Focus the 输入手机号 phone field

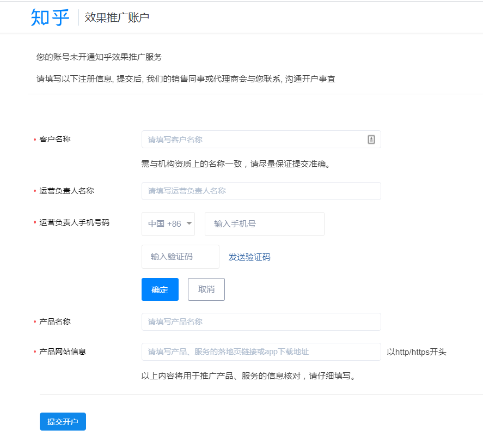[x=264, y=224]
